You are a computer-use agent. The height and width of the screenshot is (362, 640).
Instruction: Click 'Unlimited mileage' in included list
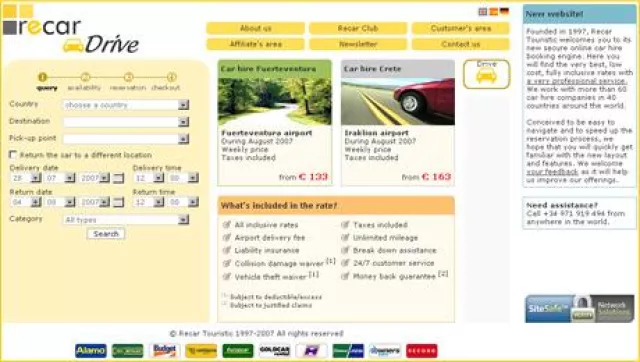point(385,238)
